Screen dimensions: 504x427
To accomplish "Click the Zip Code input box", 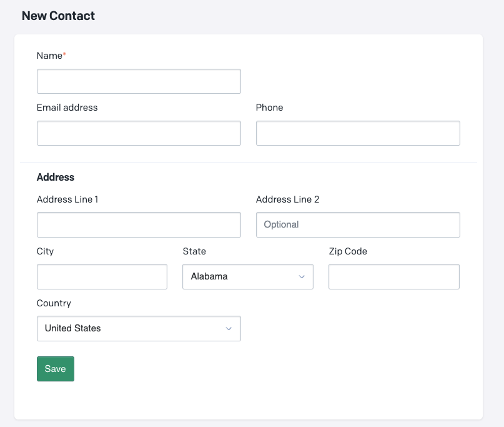I will 393,276.
